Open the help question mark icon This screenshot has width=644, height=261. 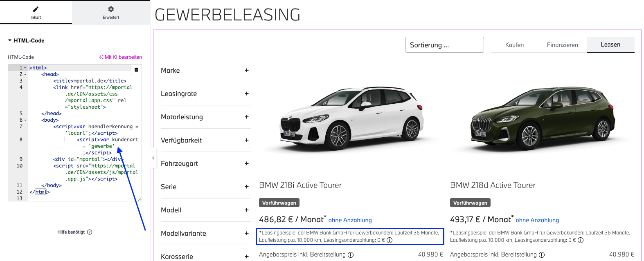pyautogui.click(x=90, y=232)
